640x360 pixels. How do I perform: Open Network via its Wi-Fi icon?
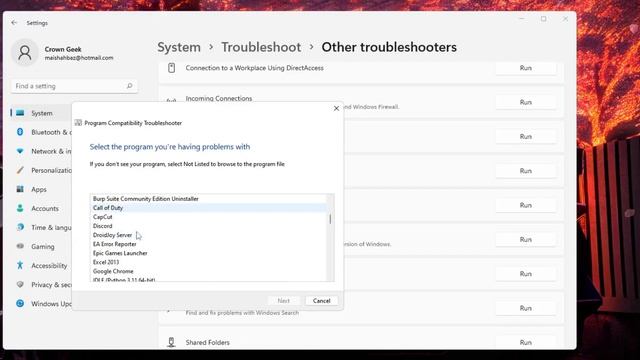(20, 151)
